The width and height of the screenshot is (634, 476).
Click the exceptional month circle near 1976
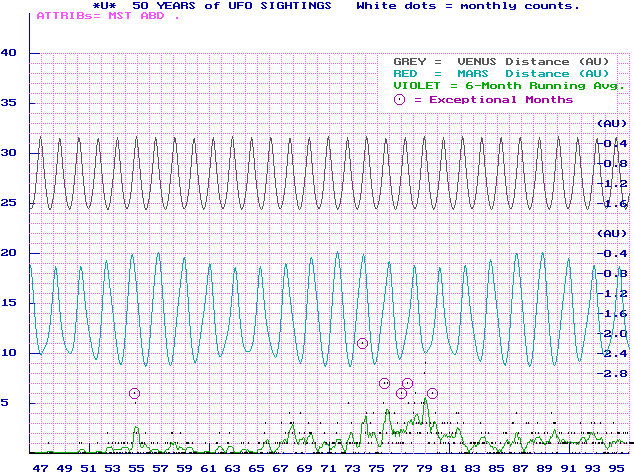[384, 383]
